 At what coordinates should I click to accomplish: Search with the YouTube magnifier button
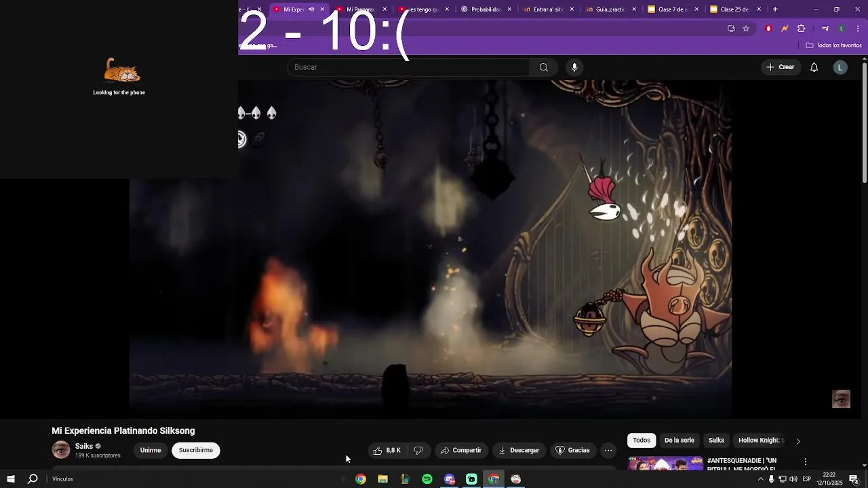click(x=543, y=67)
